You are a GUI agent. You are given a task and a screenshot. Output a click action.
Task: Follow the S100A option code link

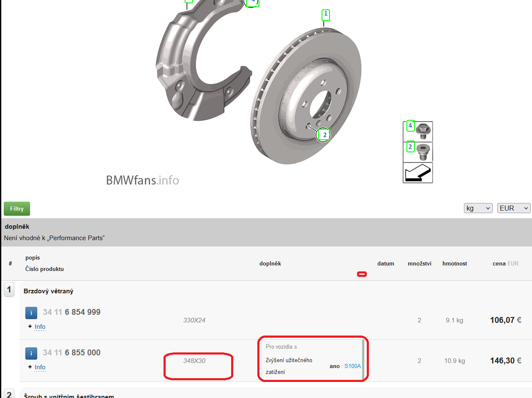tap(352, 366)
